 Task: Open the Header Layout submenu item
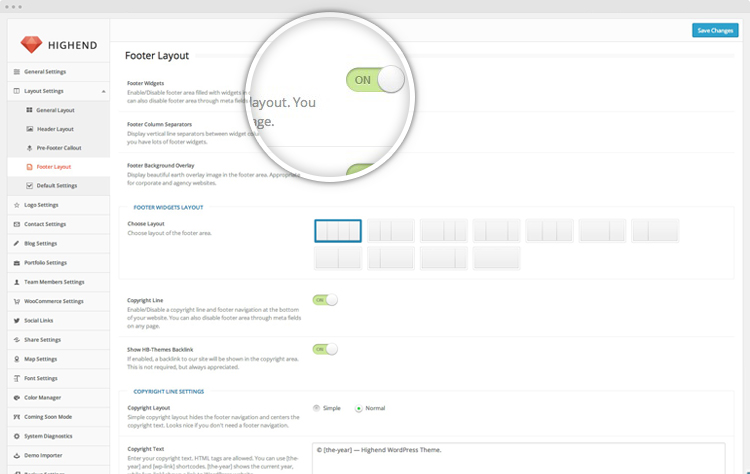pyautogui.click(x=55, y=129)
